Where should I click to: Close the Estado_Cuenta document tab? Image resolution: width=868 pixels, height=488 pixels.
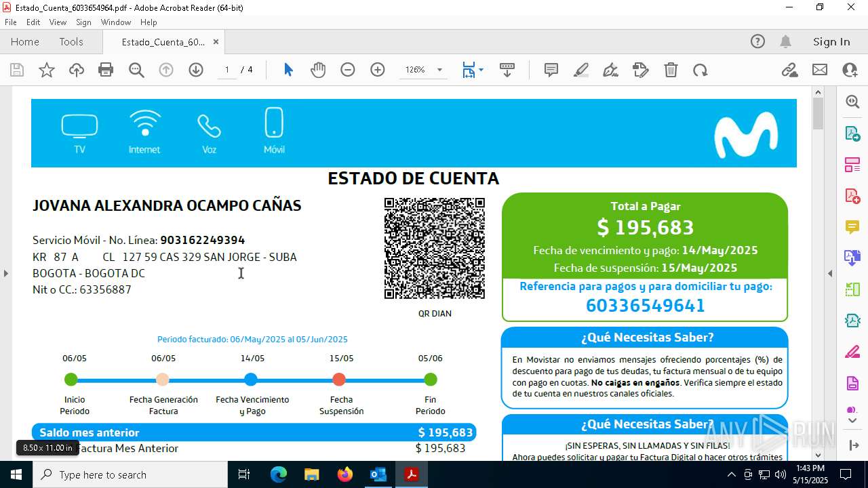pos(216,41)
